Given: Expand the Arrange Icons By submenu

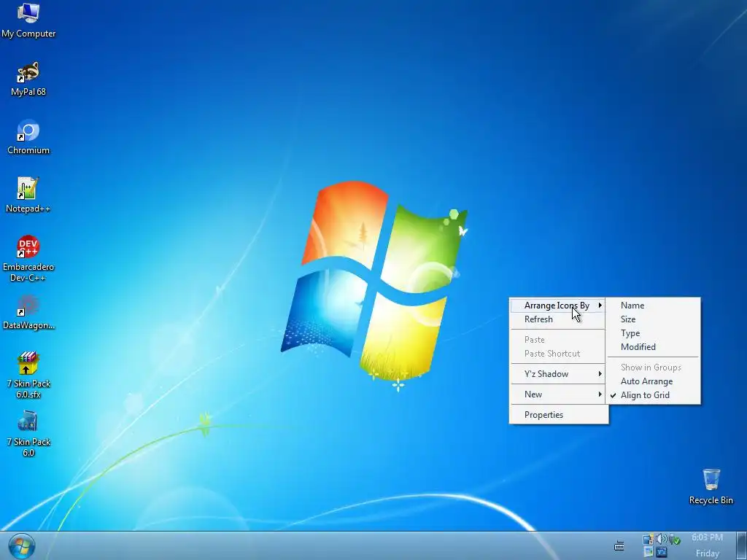Looking at the screenshot, I should (x=558, y=306).
